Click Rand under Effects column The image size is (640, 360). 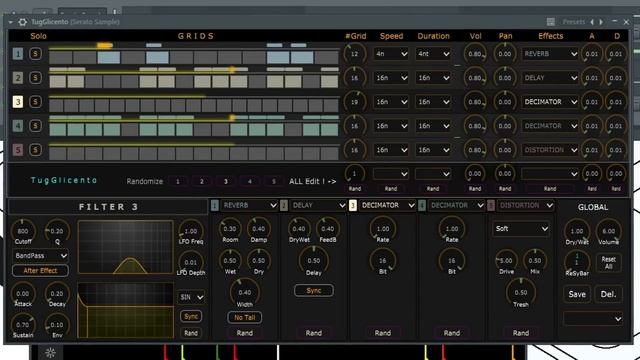[x=550, y=189]
